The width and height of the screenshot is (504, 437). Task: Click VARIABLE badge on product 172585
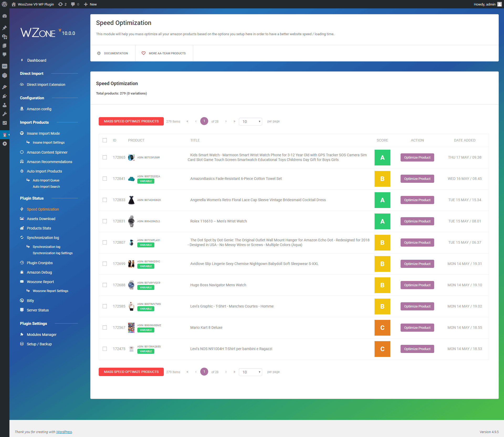click(146, 309)
